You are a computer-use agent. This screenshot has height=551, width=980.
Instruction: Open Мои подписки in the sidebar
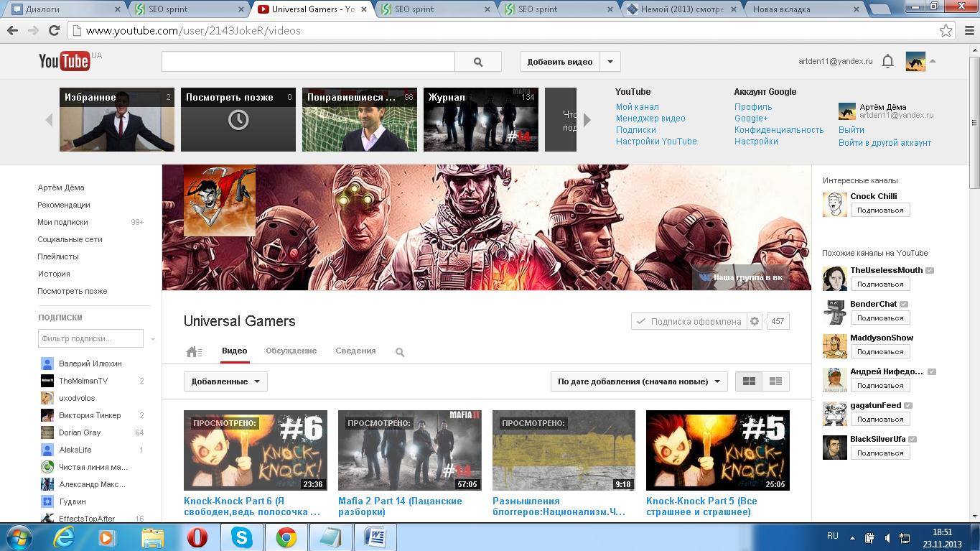click(x=63, y=222)
